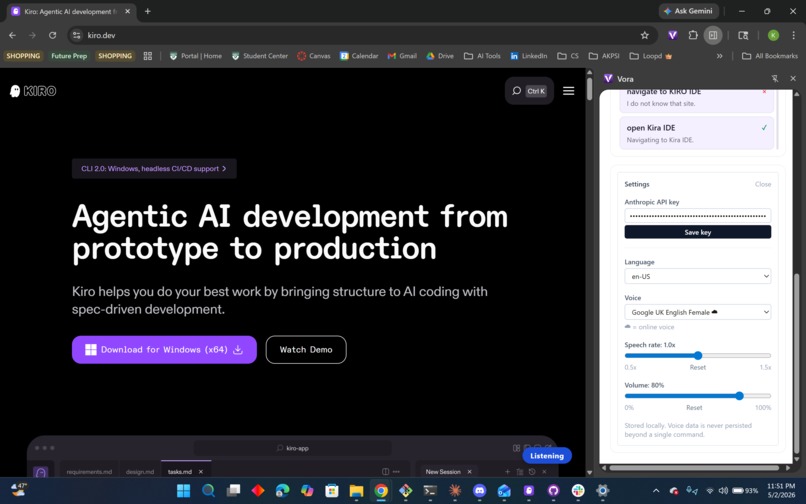
Task: Reset the volume level
Action: click(x=694, y=407)
